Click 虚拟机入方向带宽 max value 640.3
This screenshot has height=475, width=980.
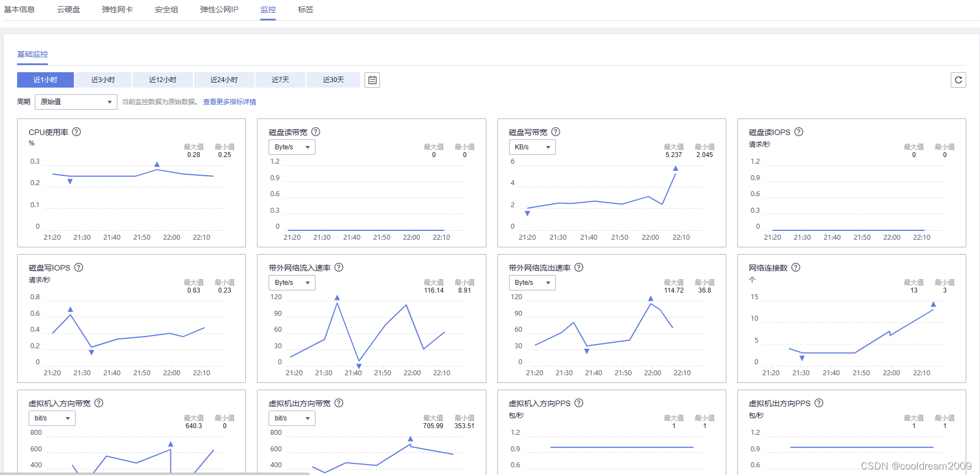194,426
